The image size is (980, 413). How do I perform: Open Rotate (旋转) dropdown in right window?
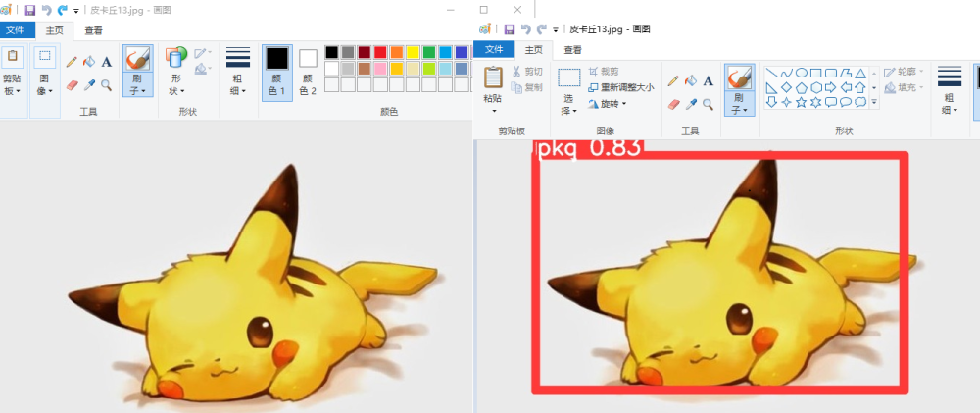click(607, 104)
